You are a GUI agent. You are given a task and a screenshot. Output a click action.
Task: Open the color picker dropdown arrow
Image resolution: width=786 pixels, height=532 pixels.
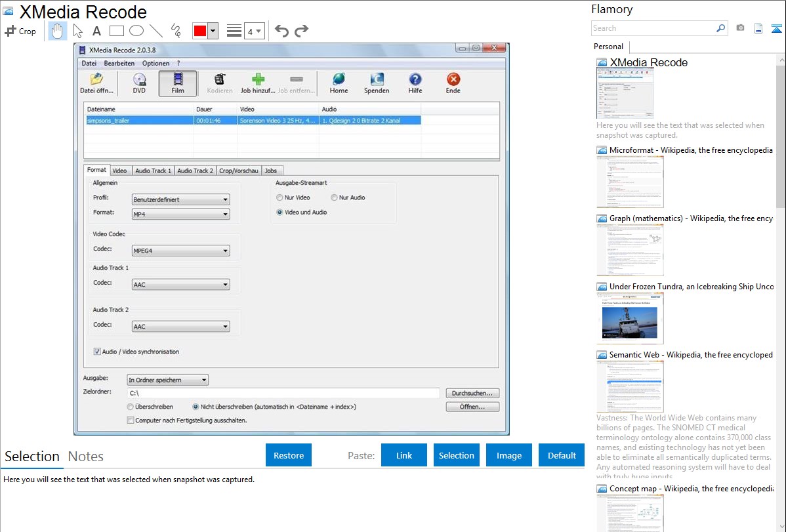click(213, 31)
